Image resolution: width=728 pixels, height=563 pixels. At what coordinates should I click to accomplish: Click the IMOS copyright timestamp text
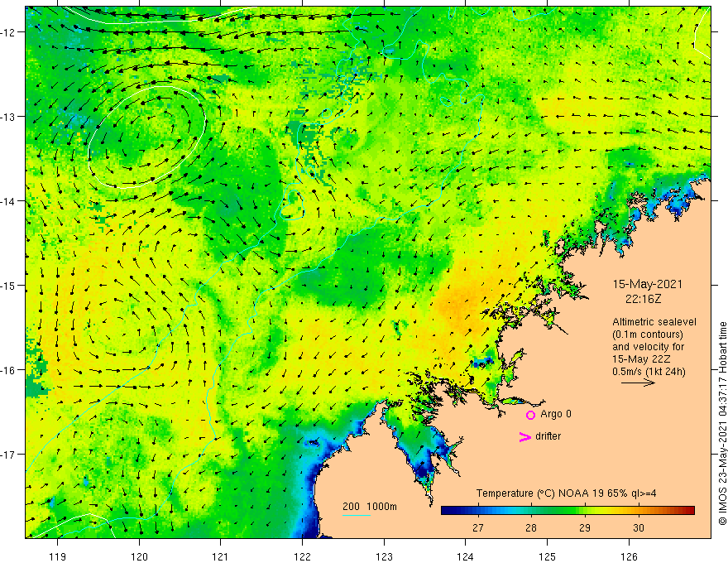point(722,423)
